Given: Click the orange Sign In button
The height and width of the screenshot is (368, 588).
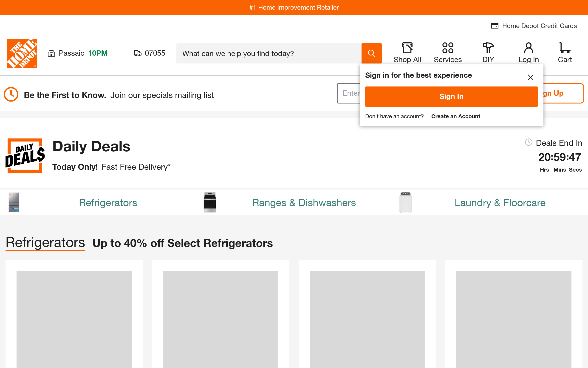Looking at the screenshot, I should 451,96.
